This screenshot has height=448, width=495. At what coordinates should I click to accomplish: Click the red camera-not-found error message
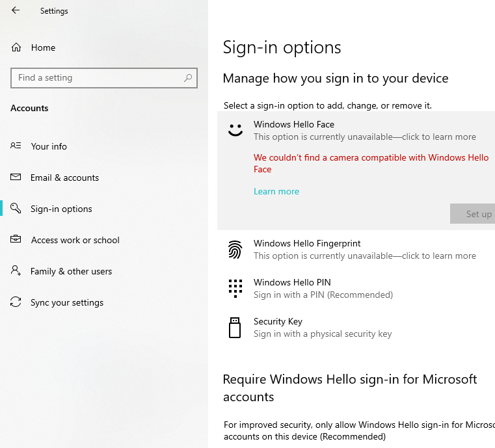pyautogui.click(x=371, y=163)
